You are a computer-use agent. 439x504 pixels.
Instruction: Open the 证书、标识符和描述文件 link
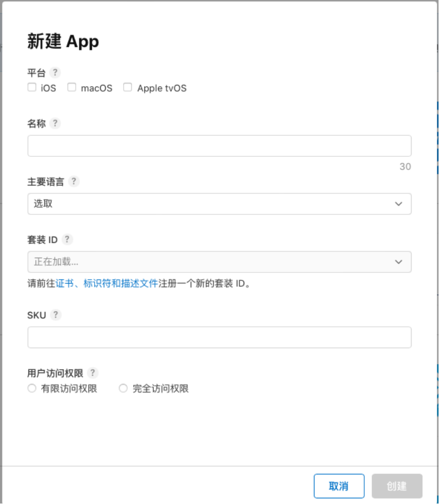click(107, 284)
